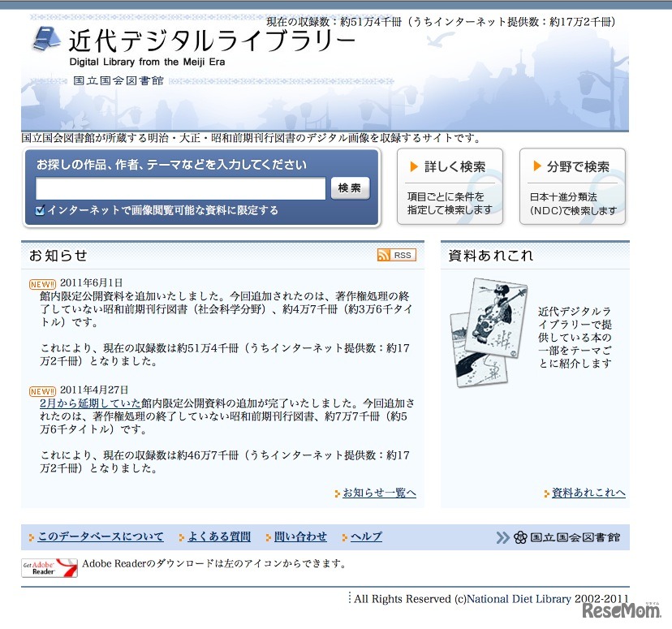Click the Digital Library from the Meiji Era subtitle
672x629 pixels.
coord(147,62)
